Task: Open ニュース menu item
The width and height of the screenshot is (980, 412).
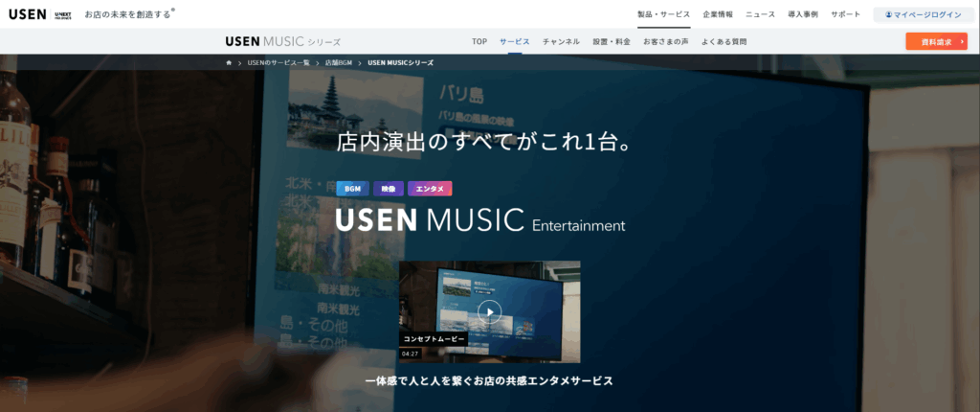Action: tap(760, 14)
